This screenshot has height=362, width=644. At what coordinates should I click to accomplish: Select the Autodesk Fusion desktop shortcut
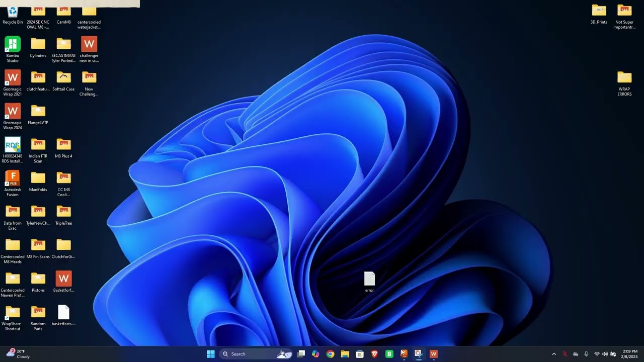pyautogui.click(x=13, y=184)
